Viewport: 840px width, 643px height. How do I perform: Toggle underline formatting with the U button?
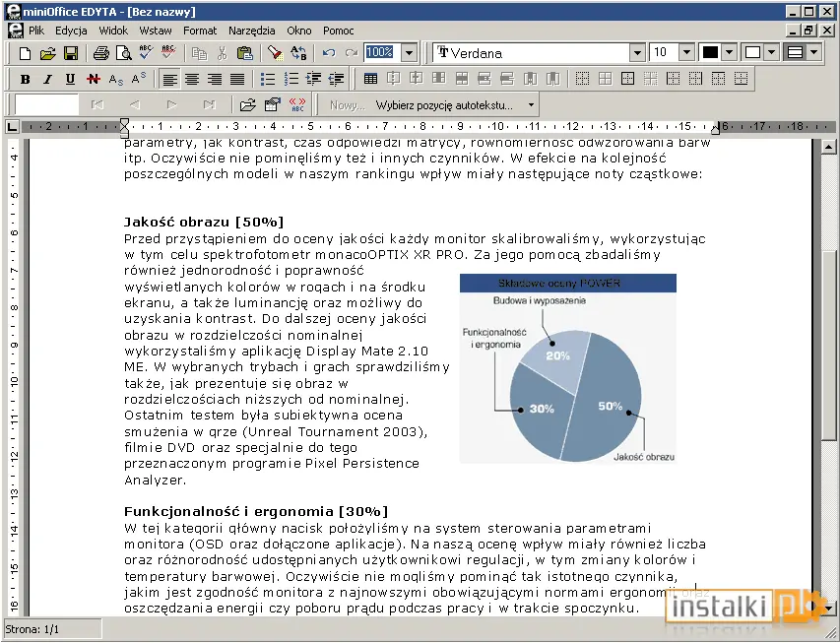(x=70, y=80)
